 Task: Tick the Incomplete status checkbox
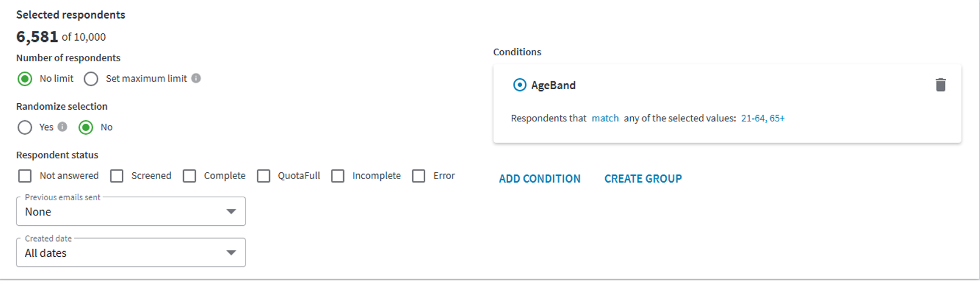(x=338, y=176)
